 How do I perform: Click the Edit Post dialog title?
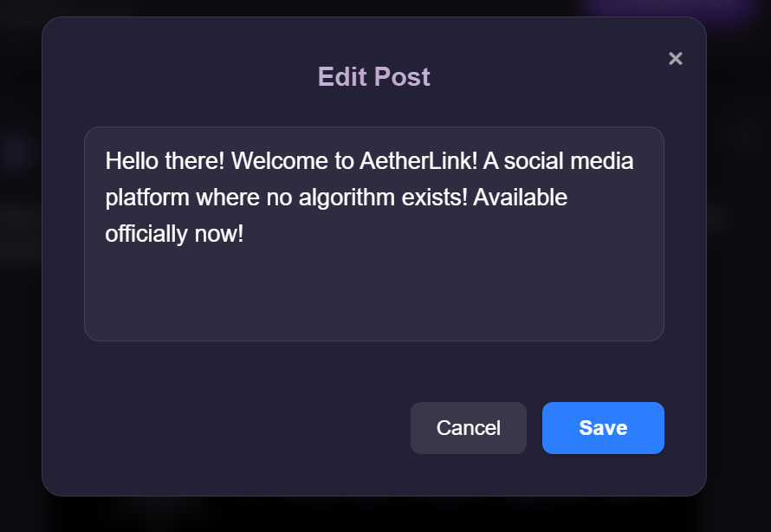click(x=373, y=77)
